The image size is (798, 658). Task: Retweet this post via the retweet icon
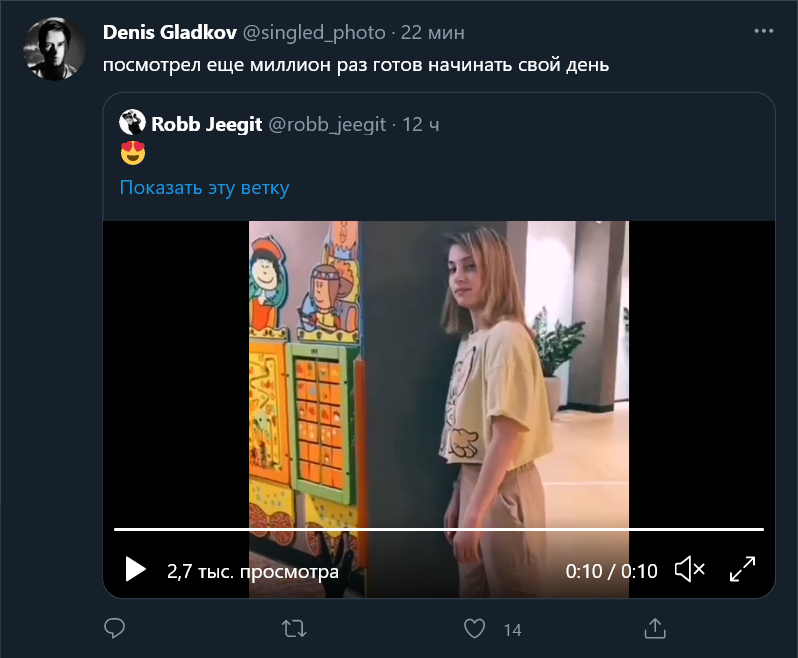tap(295, 628)
